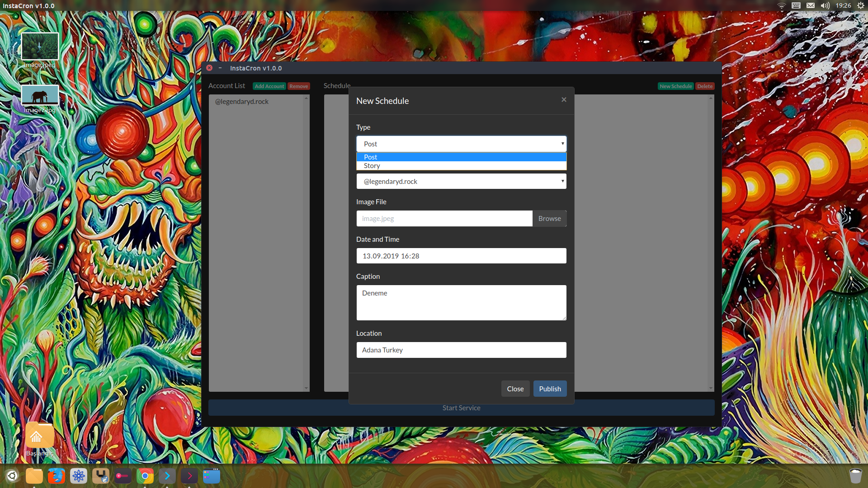Open the volume indicator in the top bar
The height and width of the screenshot is (488, 868).
[825, 5]
